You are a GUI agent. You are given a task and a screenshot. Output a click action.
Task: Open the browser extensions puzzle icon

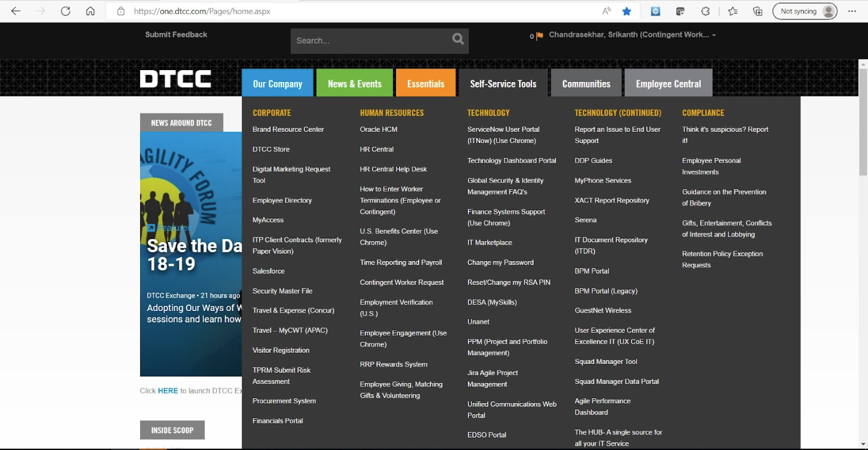[706, 11]
